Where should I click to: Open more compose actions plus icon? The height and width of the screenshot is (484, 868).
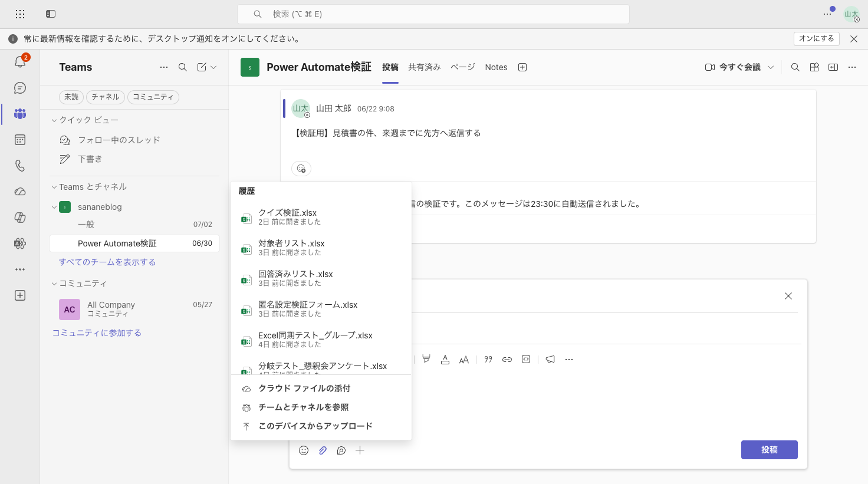pyautogui.click(x=360, y=450)
